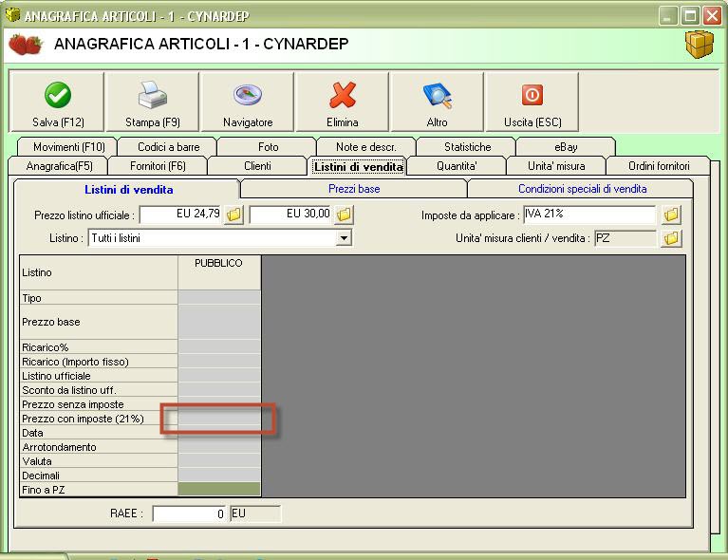Open the Note e descr. tab
Screen dimensions: 728x560
coord(365,147)
